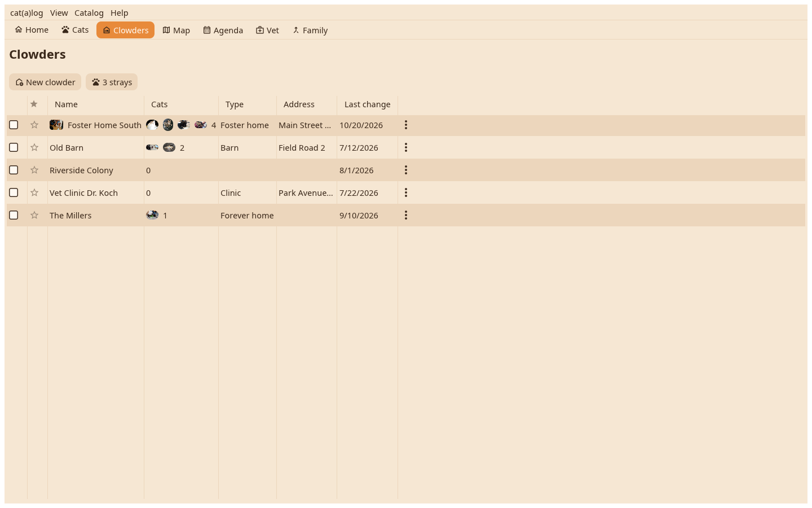Open the Vet Clinic Dr. Koch actions menu
This screenshot has width=812, height=508.
click(406, 192)
